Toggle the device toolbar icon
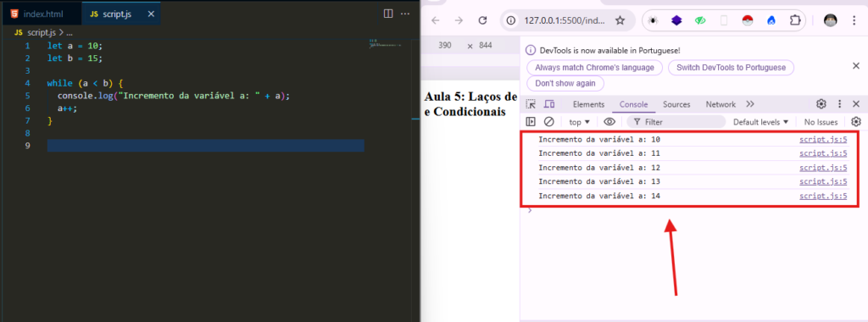This screenshot has width=868, height=322. [549, 104]
